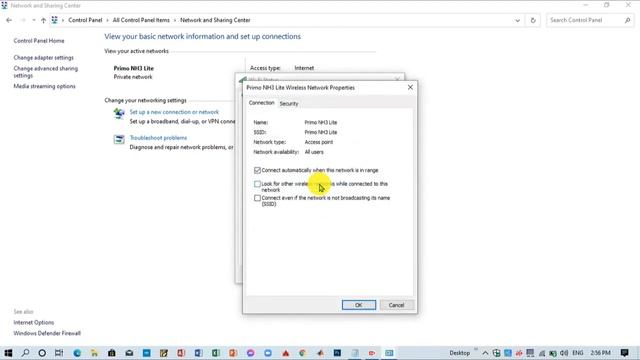This screenshot has height=360, width=640.
Task: Open the clock showing 2:56 PM
Action: (600, 353)
